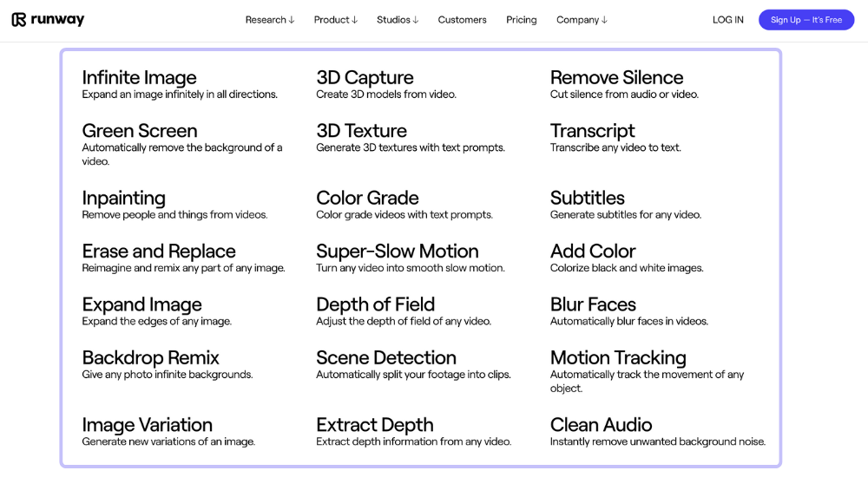This screenshot has height=477, width=868.
Task: Click 'Color grade videos with text prompts.' text
Action: (x=404, y=215)
